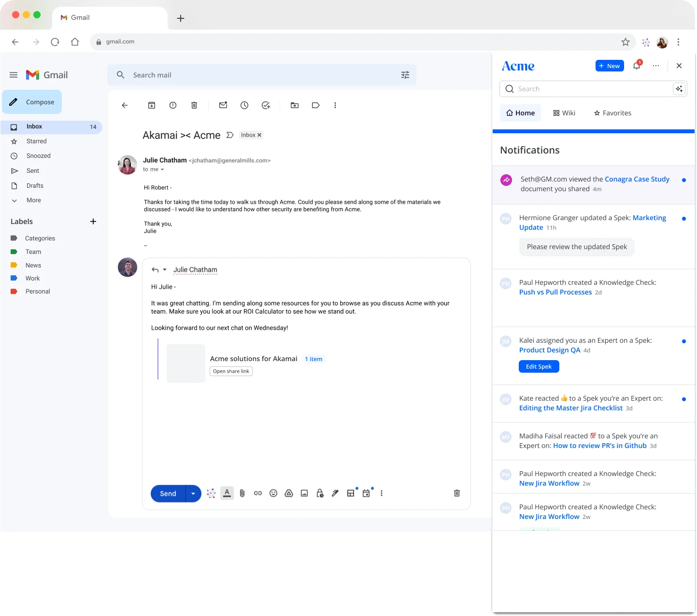Open the Acme panel's more options ellipsis
This screenshot has width=697, height=616.
(656, 66)
